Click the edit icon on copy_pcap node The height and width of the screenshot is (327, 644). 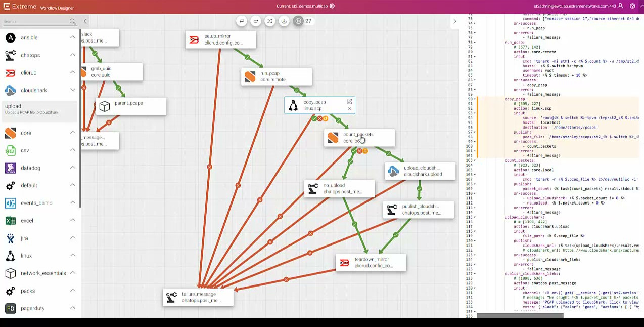coord(349,102)
